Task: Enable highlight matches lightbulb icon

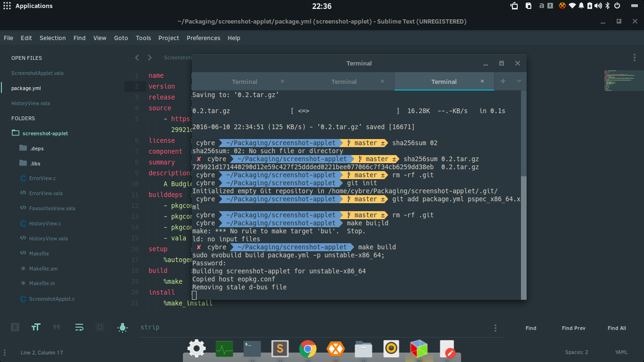Action: [123, 327]
